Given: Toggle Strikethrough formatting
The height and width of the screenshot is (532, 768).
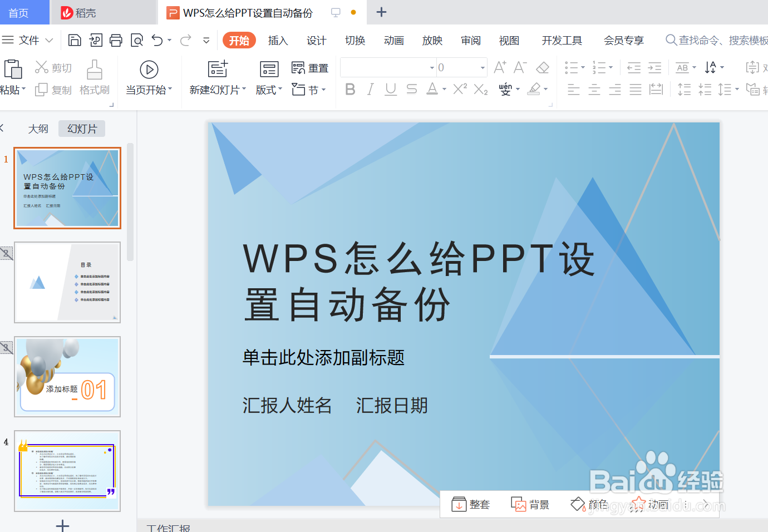Looking at the screenshot, I should click(412, 89).
